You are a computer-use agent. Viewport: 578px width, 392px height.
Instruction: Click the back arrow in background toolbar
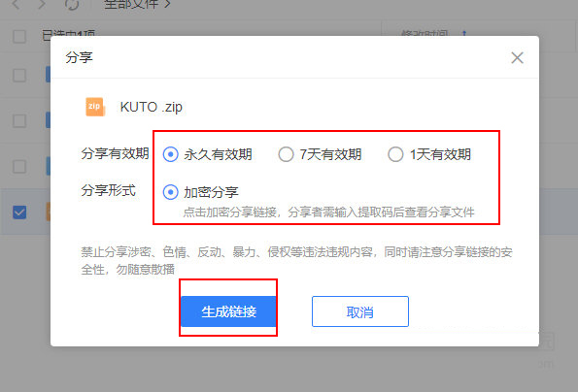click(17, 5)
